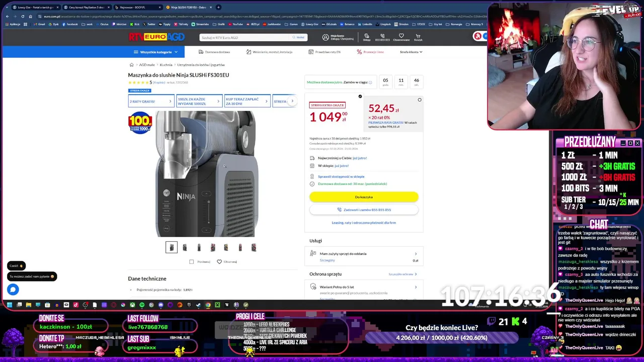This screenshot has width=644, height=362.
Task: Zoom main Ninja slushie product image
Action: pyautogui.click(x=206, y=174)
